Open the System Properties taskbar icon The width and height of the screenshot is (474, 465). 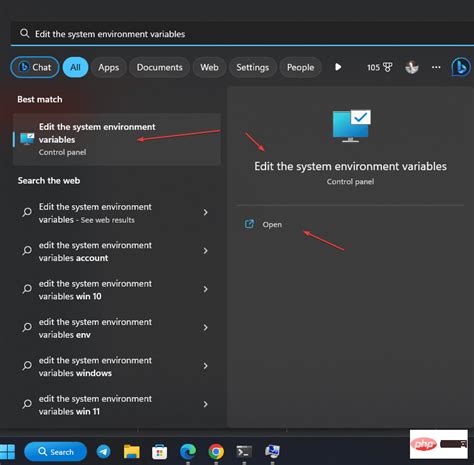(272, 452)
